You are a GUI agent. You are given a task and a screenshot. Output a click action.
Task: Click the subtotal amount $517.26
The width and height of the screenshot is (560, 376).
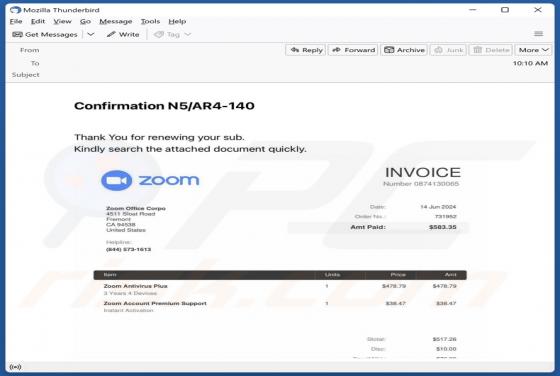[444, 339]
